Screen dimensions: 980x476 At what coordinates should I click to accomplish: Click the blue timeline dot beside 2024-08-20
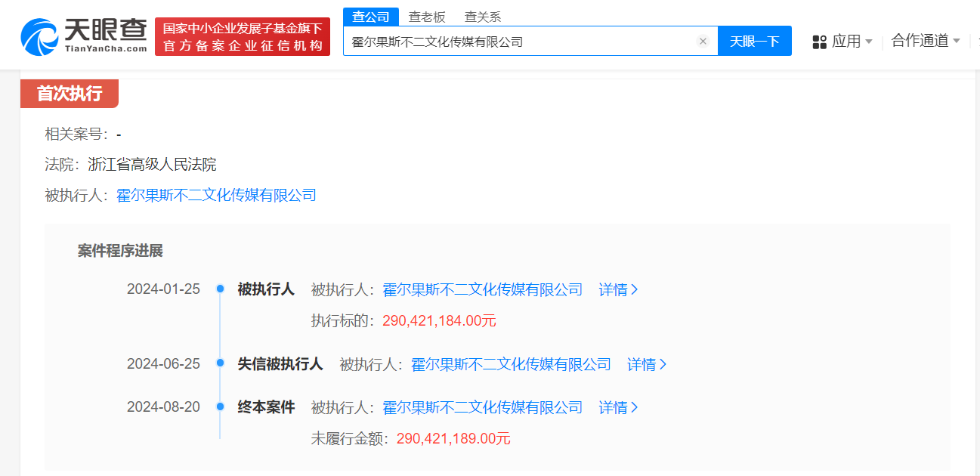pyautogui.click(x=220, y=406)
